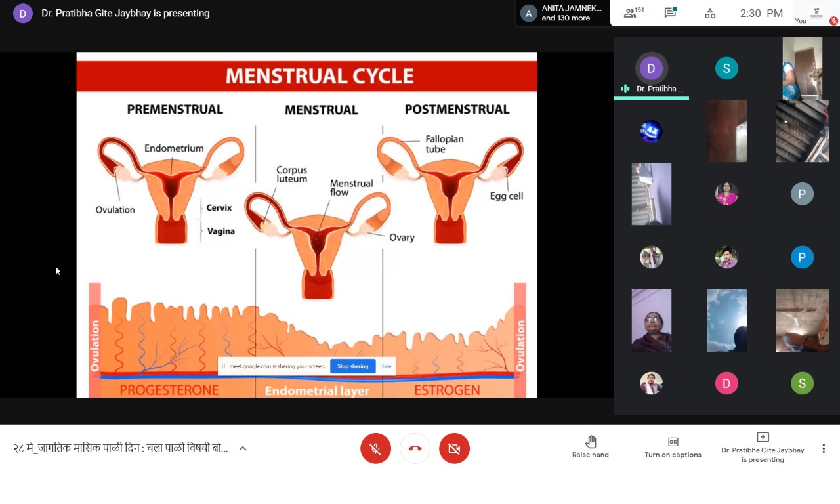Viewport: 840px width, 504px height.
Task: Toggle the camera off button
Action: tap(454, 449)
